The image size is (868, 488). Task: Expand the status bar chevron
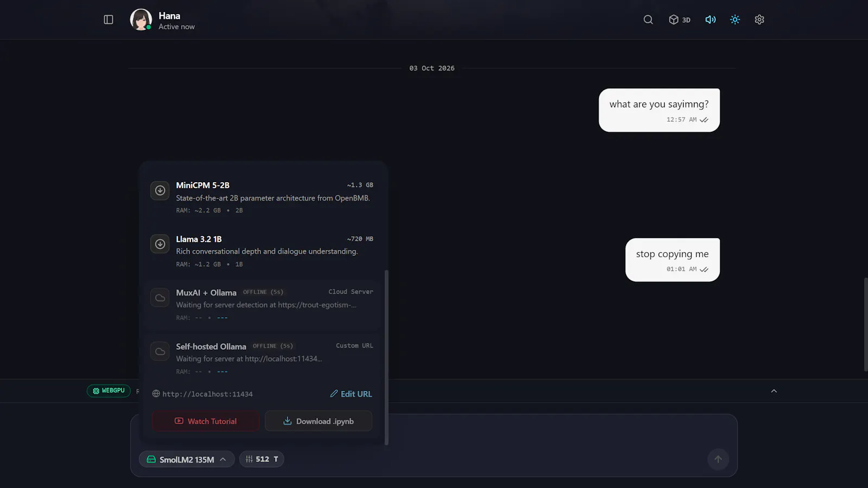click(774, 391)
